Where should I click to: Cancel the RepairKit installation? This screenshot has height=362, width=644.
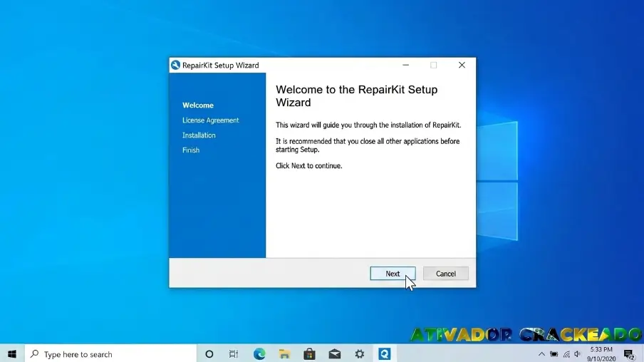tap(446, 274)
